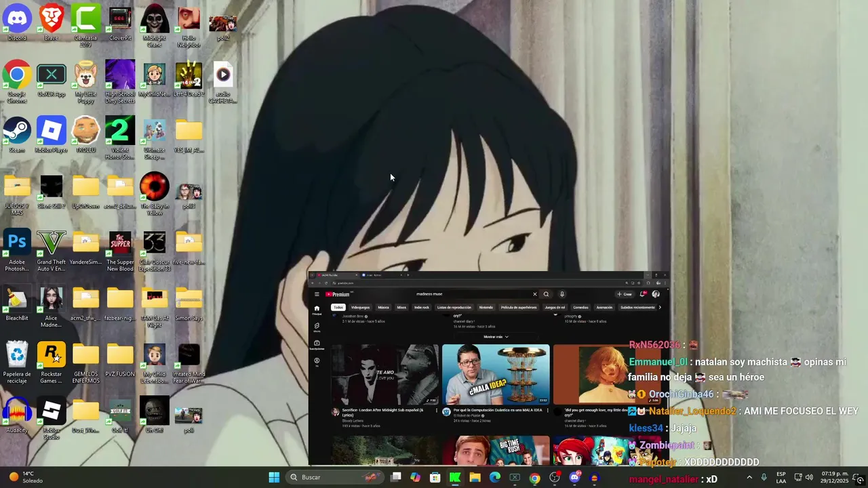Screen dimensions: 868x488
Task: Clear the YouTube search text
Action: [x=534, y=294]
